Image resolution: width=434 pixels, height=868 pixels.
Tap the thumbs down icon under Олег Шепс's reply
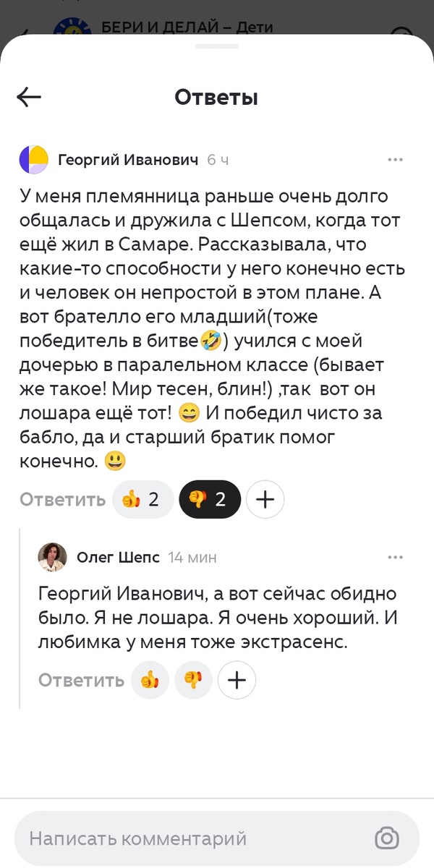point(193,680)
